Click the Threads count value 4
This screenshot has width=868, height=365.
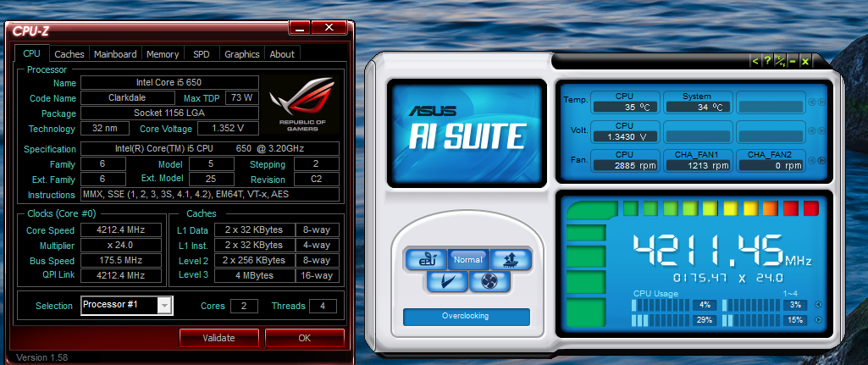323,306
